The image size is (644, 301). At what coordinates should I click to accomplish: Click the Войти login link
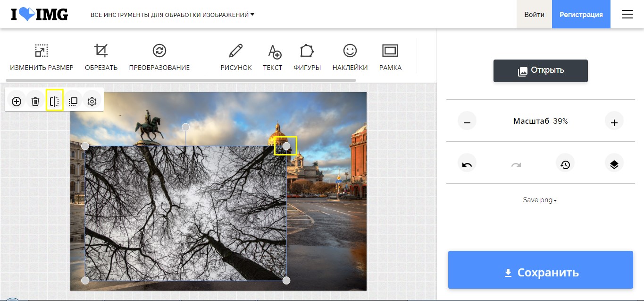pos(534,15)
